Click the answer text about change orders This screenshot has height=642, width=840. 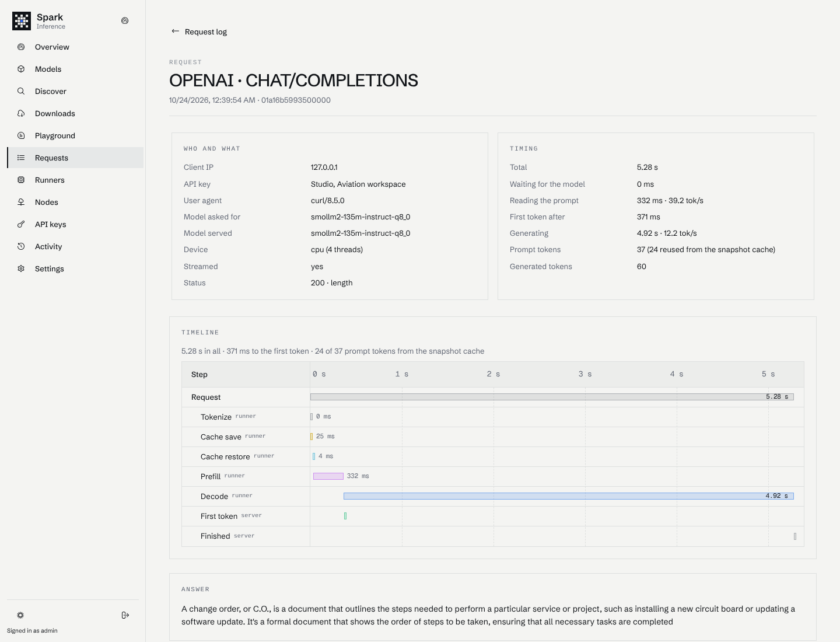point(488,615)
